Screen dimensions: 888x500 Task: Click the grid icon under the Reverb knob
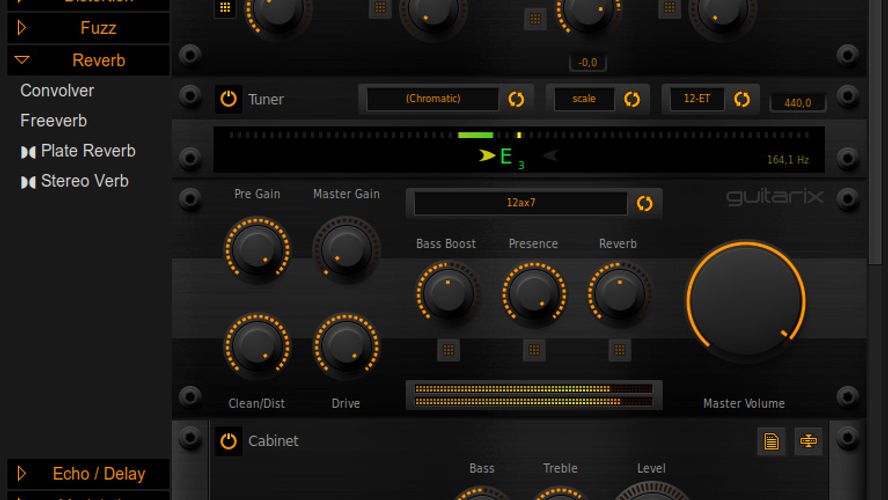620,350
